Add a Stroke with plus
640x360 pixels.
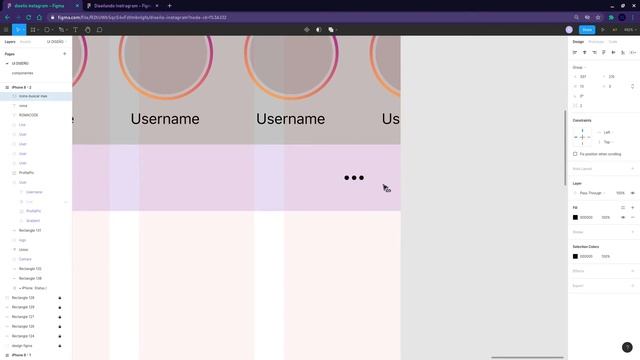pos(633,232)
